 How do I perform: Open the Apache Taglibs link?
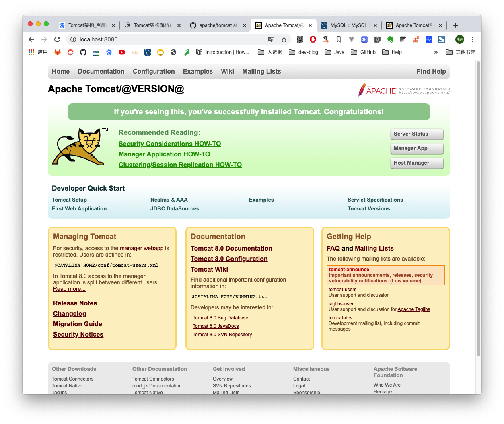click(413, 309)
